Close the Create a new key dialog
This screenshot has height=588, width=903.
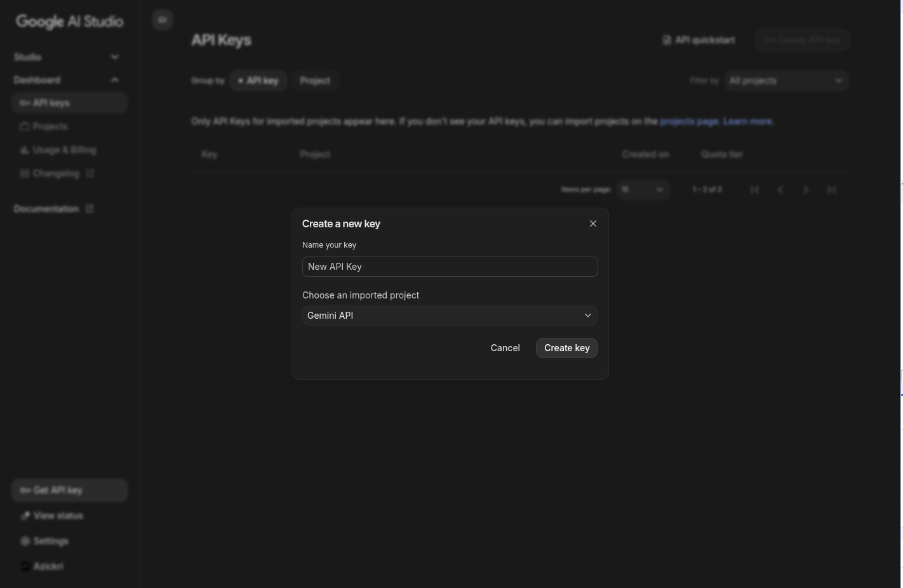(593, 224)
